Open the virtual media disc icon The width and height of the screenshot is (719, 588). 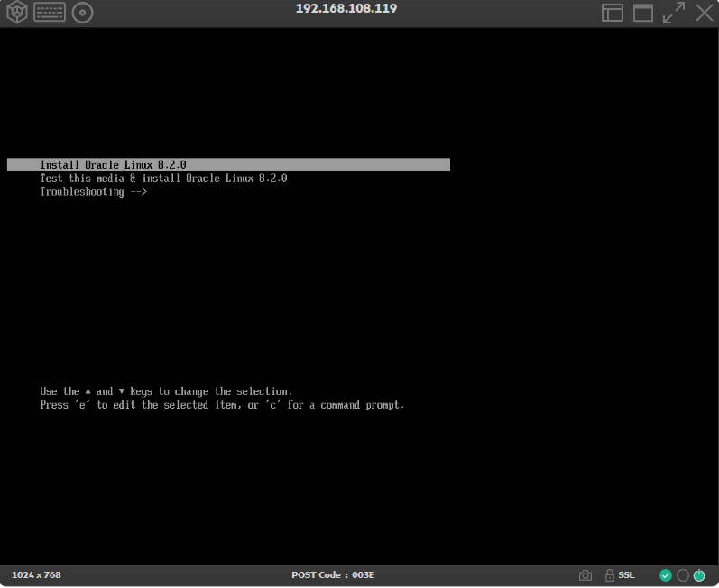(82, 13)
